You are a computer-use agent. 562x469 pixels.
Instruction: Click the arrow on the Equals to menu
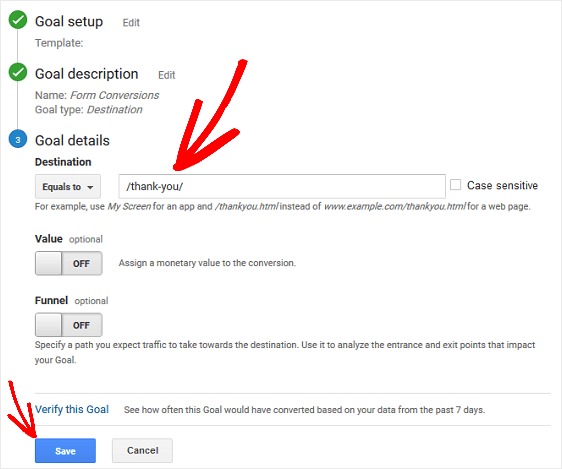click(90, 187)
